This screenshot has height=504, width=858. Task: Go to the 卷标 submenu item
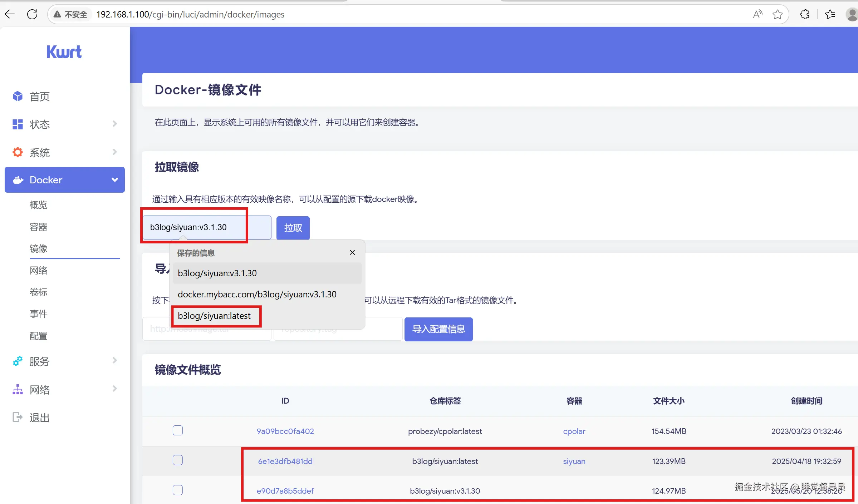point(38,292)
